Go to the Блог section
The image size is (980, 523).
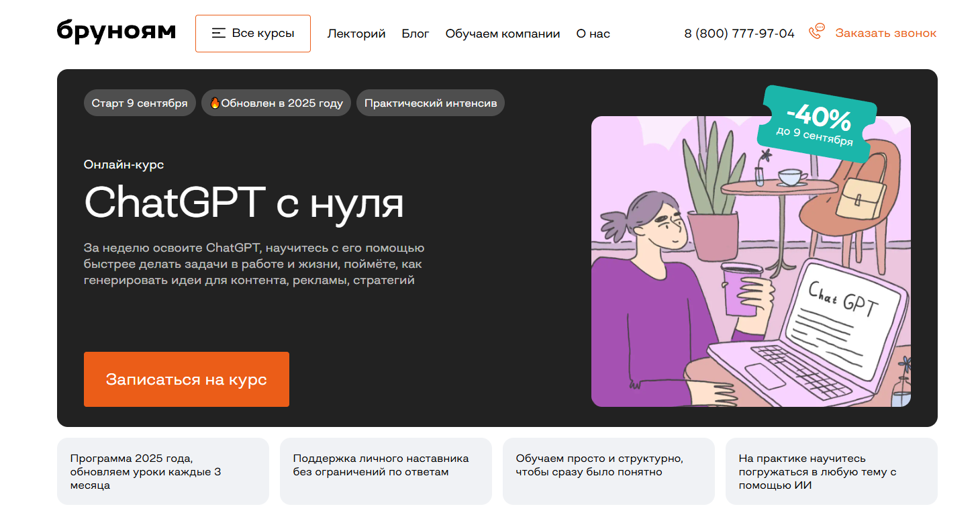(415, 34)
